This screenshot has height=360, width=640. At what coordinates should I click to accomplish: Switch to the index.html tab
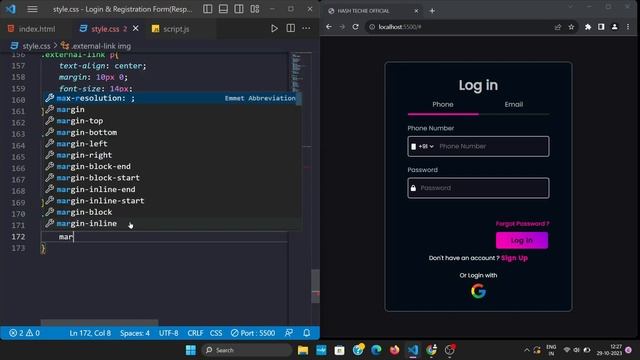click(x=31, y=29)
